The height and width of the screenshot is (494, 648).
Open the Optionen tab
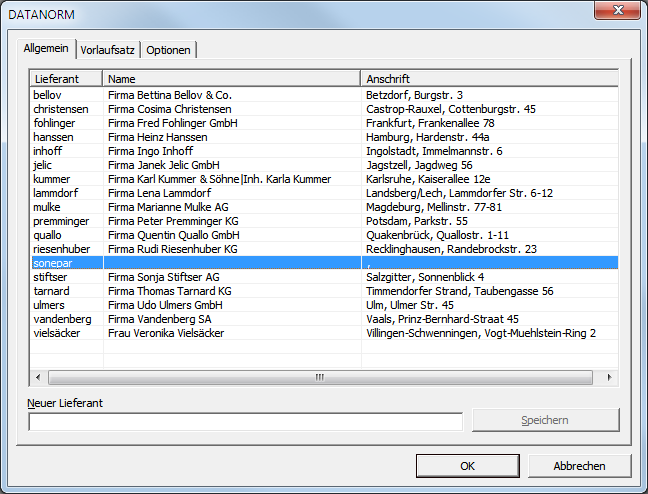tap(168, 50)
